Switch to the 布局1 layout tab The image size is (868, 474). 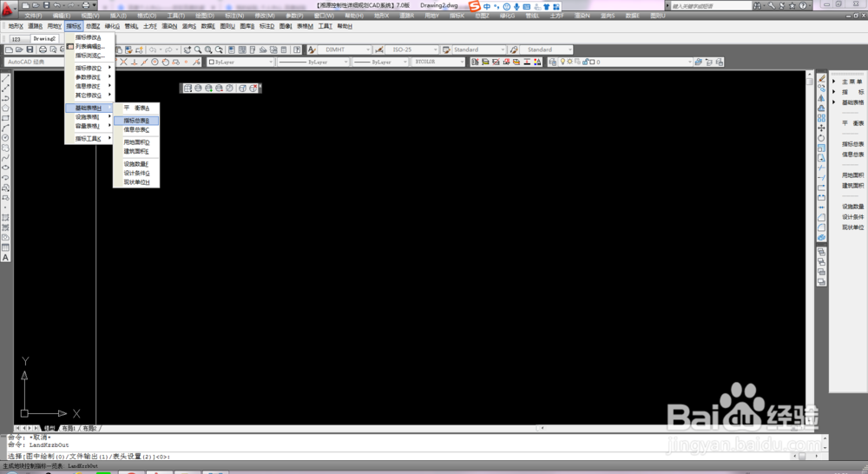pos(69,428)
